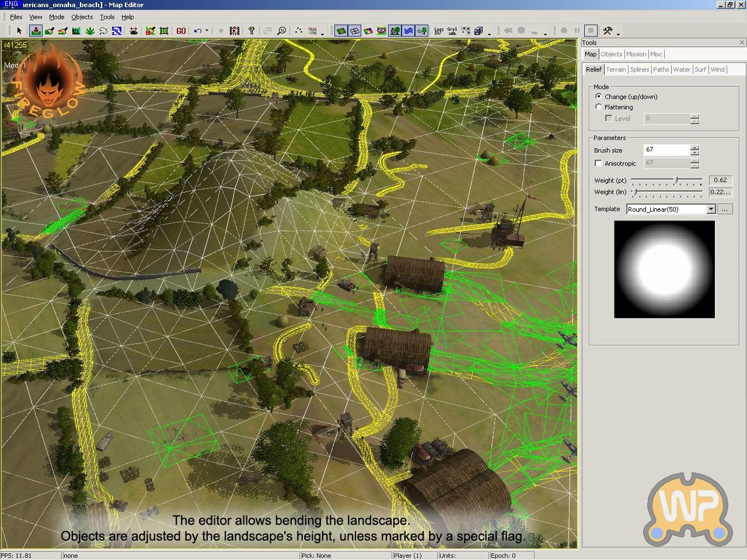Select the Terrain sub-tab
Image resolution: width=747 pixels, height=560 pixels.
[x=616, y=69]
